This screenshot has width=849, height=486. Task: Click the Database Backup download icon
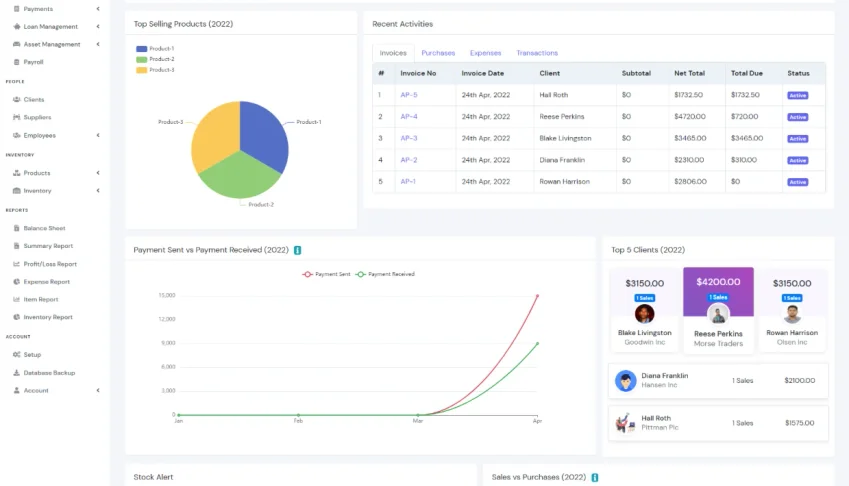pyautogui.click(x=17, y=373)
